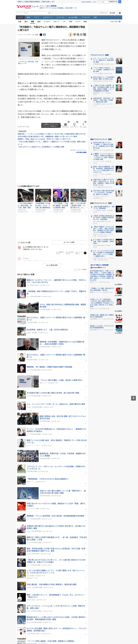Select the ライブ tab in dark bar
This screenshot has height=644, width=138.
click(x=37, y=17)
